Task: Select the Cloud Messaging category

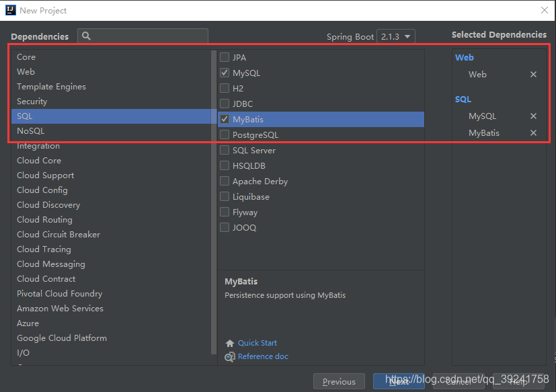Action: coord(112,264)
